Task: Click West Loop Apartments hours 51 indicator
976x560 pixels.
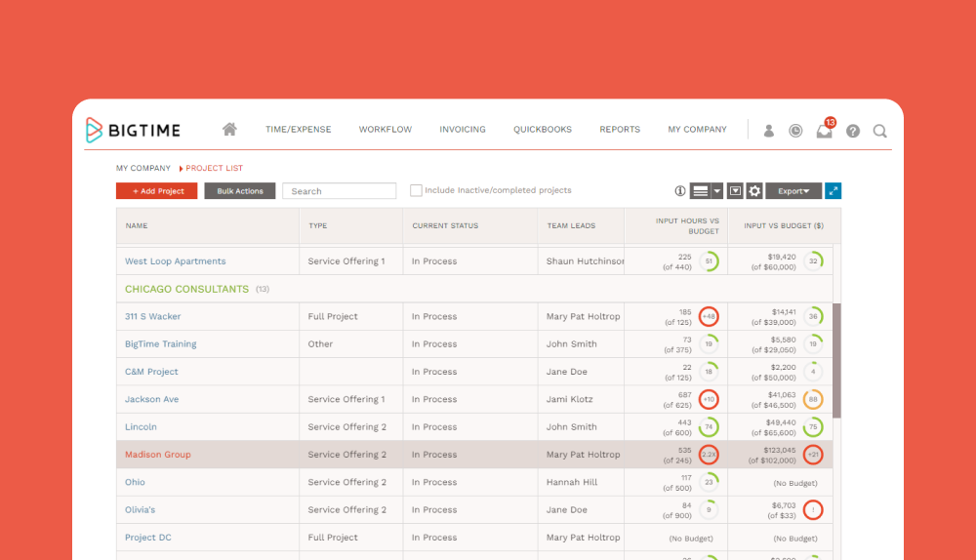Action: (x=709, y=261)
